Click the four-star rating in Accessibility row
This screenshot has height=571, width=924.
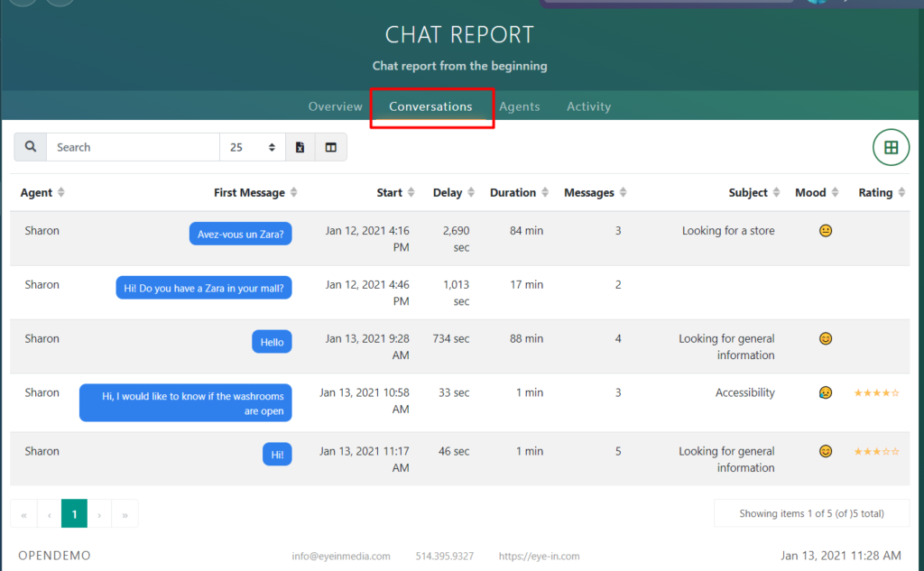tap(876, 393)
